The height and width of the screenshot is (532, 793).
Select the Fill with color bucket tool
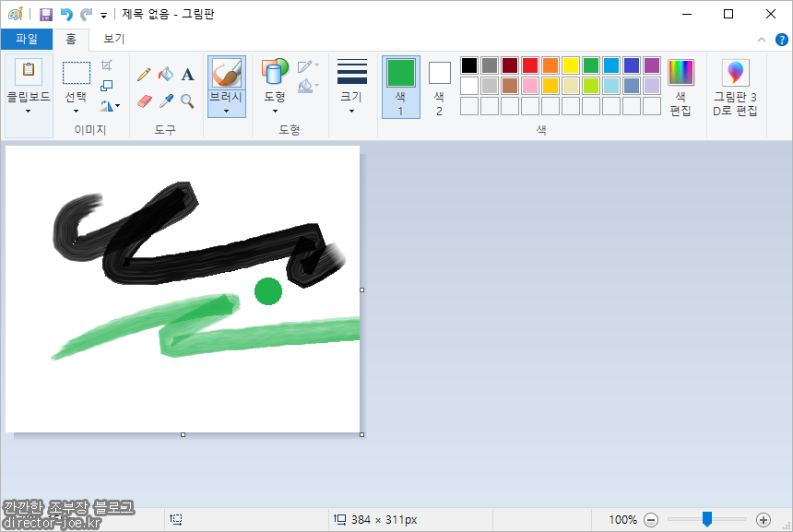click(166, 75)
